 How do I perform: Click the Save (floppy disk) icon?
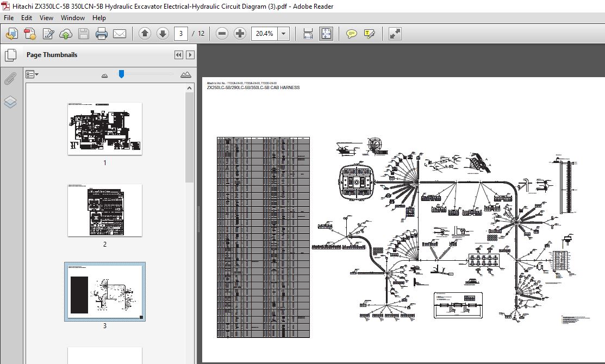83,34
